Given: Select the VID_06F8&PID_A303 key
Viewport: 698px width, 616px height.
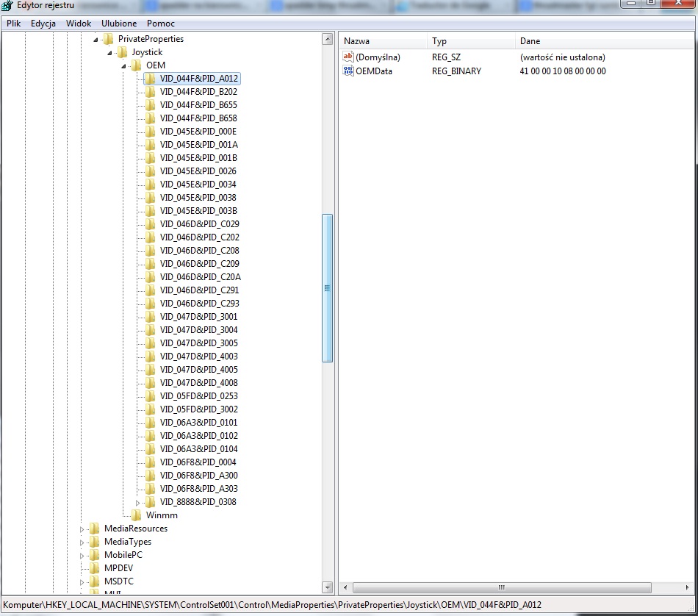Looking at the screenshot, I should pos(199,489).
